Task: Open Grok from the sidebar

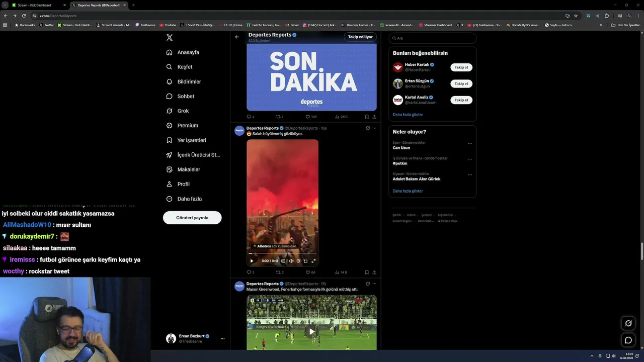Action: (178, 111)
